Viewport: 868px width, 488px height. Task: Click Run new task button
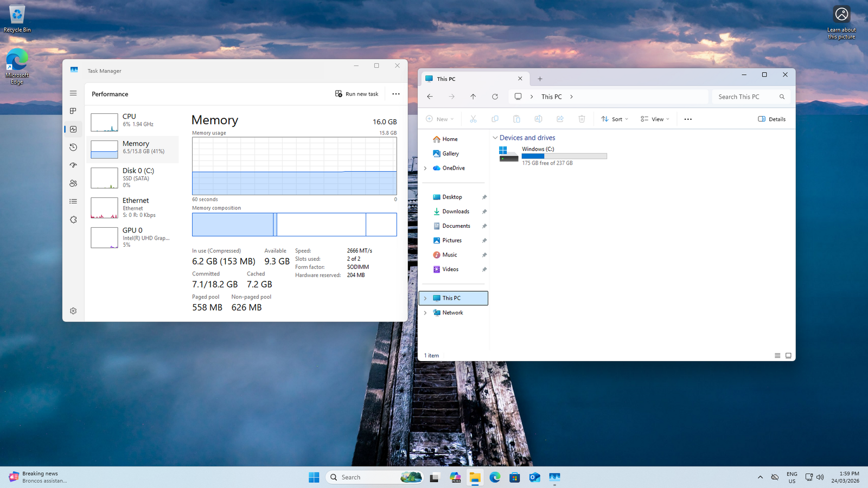pos(356,94)
